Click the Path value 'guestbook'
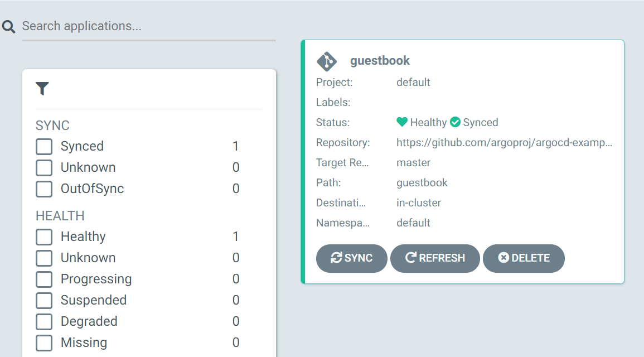The width and height of the screenshot is (644, 357). tap(422, 183)
